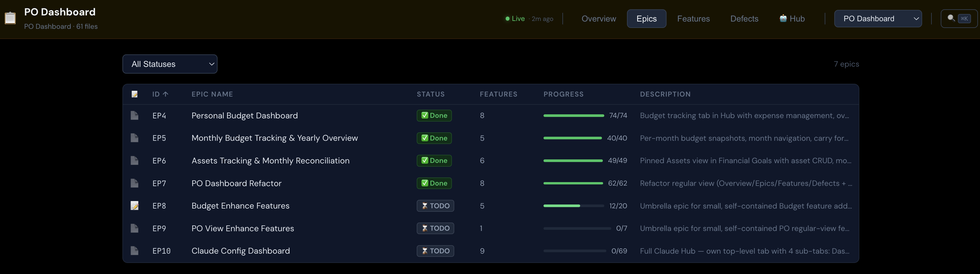Screen dimensions: 980x274
Task: Click the Done badge for EP5
Action: click(434, 138)
